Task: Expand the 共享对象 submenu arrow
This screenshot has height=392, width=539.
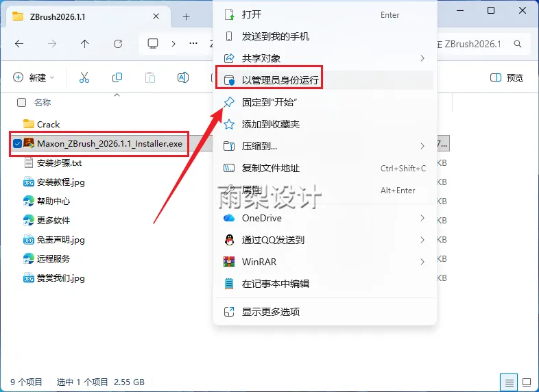Action: coord(422,58)
